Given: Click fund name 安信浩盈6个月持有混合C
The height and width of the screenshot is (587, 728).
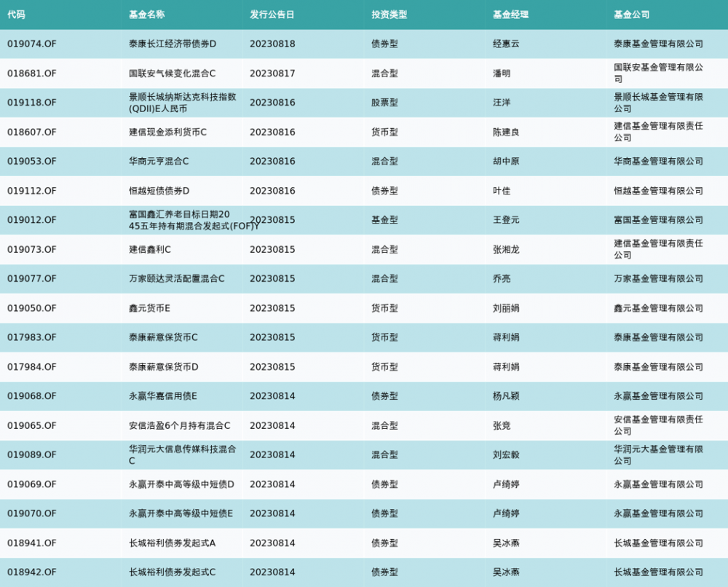Looking at the screenshot, I should pyautogui.click(x=180, y=426).
